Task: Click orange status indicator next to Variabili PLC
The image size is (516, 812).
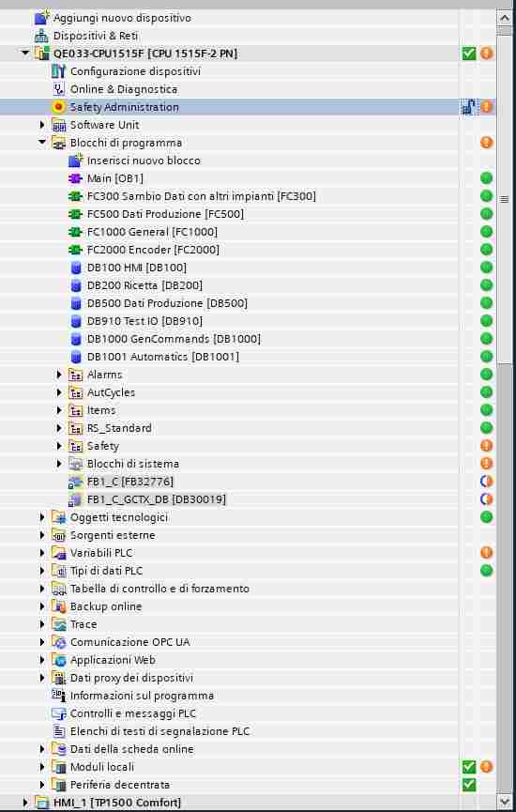Action: pos(487,553)
